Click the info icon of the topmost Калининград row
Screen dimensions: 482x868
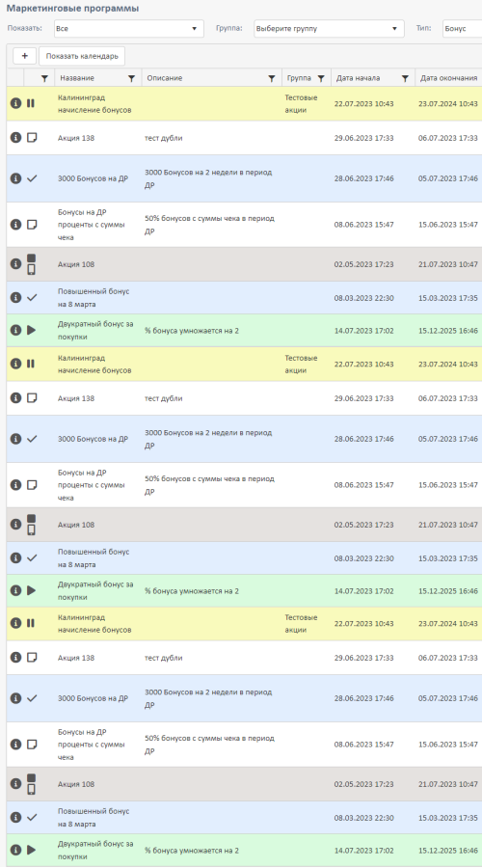(x=16, y=103)
